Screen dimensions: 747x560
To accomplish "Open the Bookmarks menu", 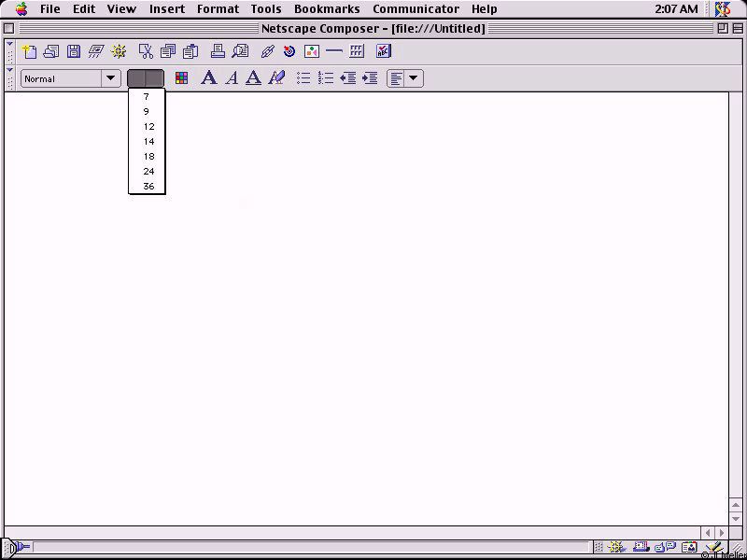I will pyautogui.click(x=327, y=9).
